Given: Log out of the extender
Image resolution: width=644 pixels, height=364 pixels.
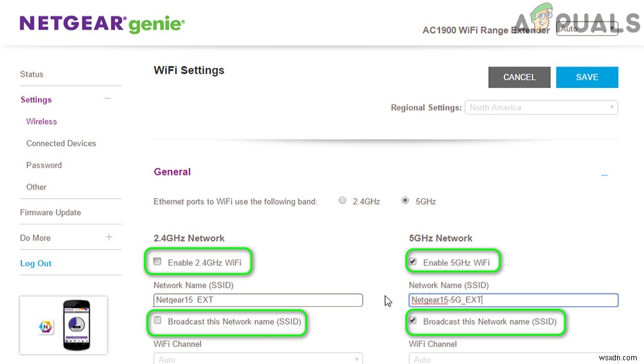Looking at the screenshot, I should point(36,263).
